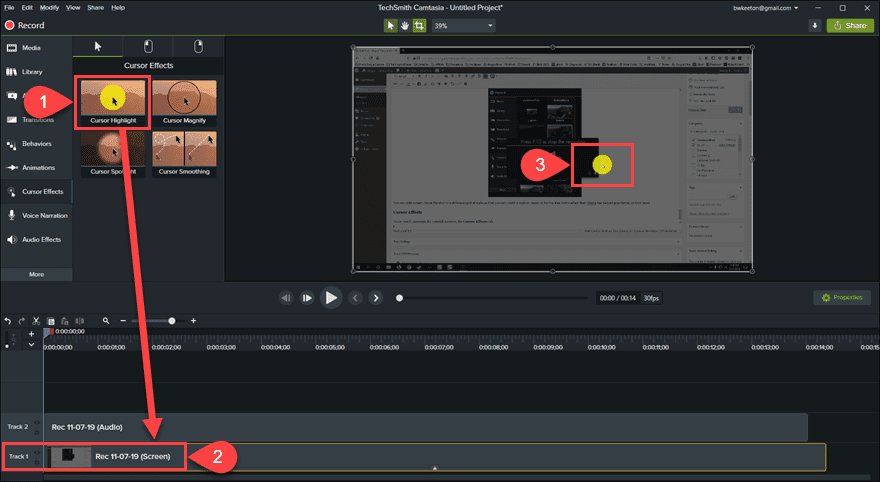Screen dimensions: 880x482
Task: Click the timeline zoom-in plus icon
Action: pos(193,321)
